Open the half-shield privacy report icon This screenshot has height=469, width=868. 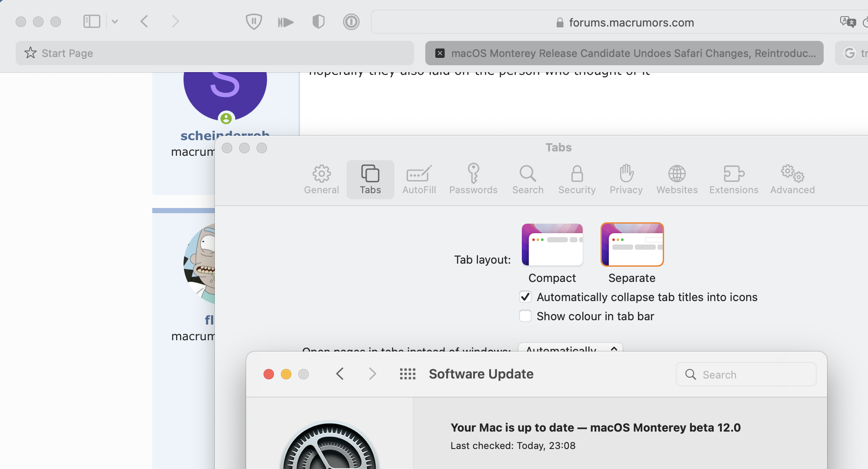[x=319, y=21]
